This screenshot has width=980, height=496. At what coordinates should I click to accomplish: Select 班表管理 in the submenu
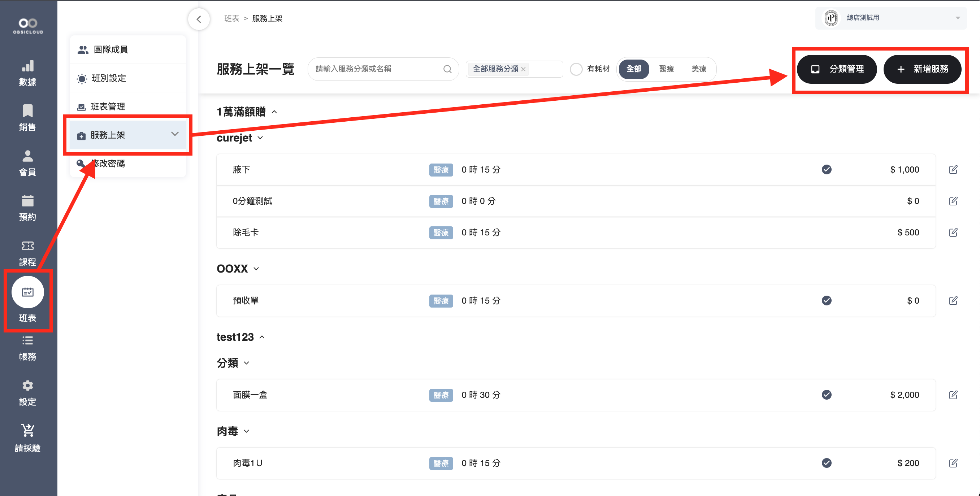point(108,106)
